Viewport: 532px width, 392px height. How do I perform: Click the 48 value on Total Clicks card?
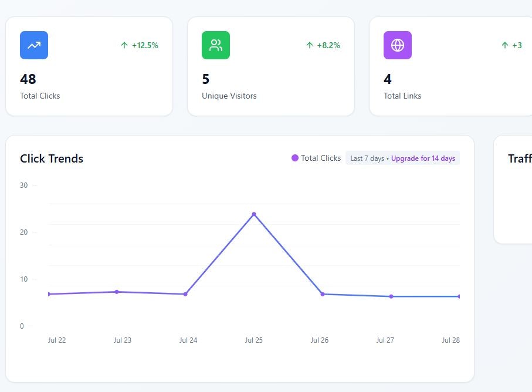tap(28, 79)
